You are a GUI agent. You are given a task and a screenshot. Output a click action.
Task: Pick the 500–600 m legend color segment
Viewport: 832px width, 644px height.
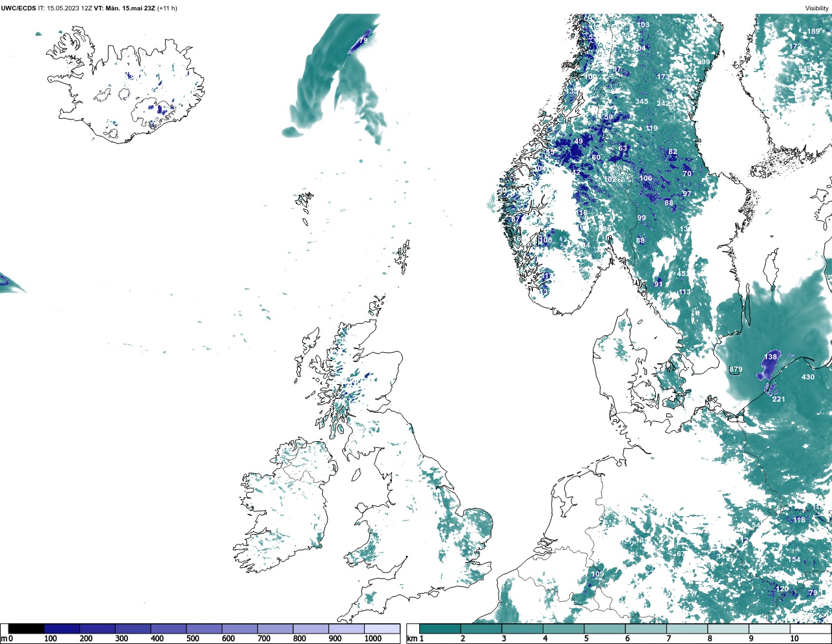click(x=204, y=628)
